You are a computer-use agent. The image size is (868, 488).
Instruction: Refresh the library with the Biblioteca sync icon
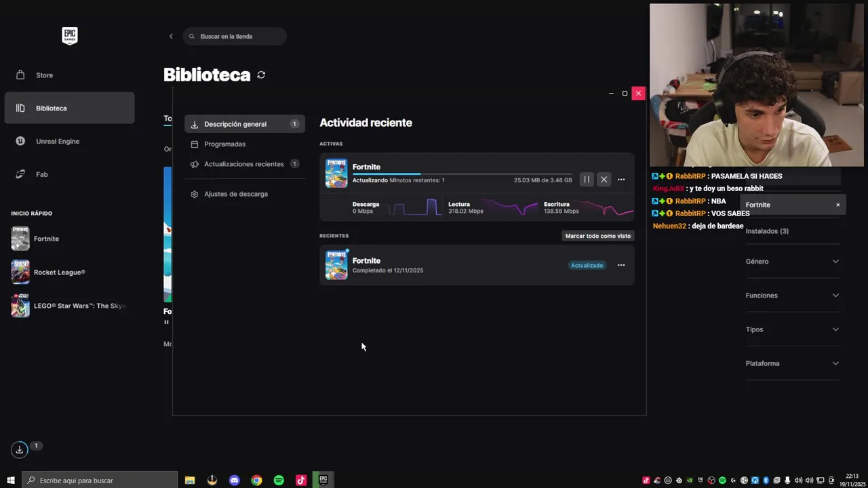coord(261,75)
